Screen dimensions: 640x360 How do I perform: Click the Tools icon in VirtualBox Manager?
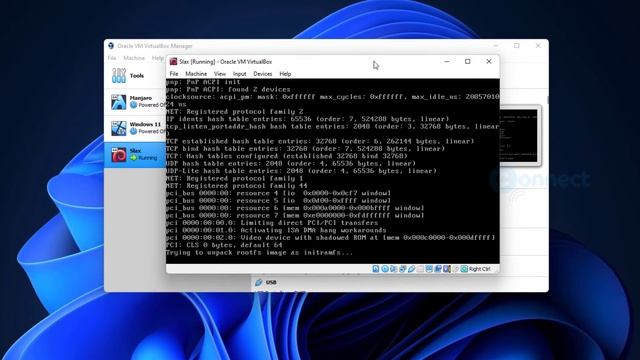click(119, 76)
